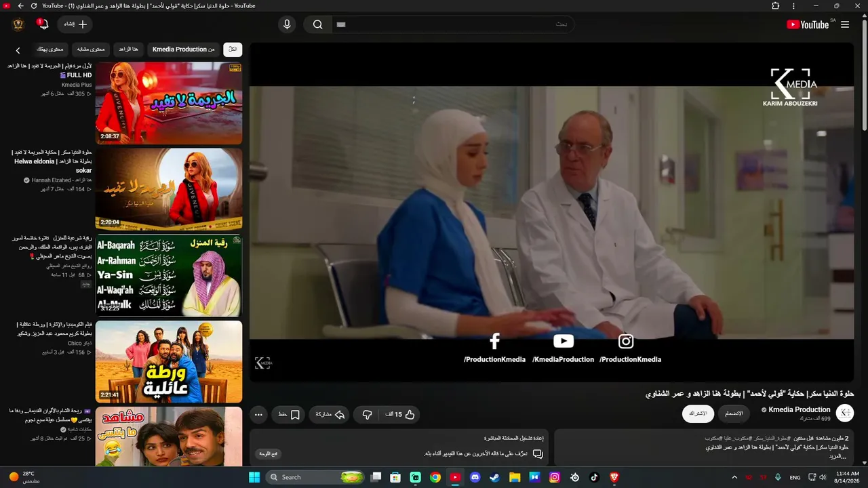This screenshot has width=868, height=488.
Task: Click the الاشتراك subscribe button
Action: click(x=698, y=413)
